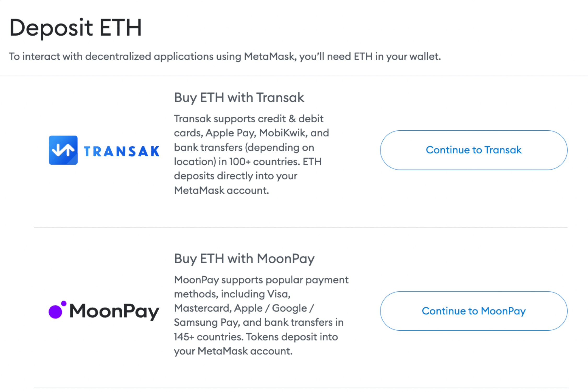Click the word MetaMask in the subtitle

[269, 56]
